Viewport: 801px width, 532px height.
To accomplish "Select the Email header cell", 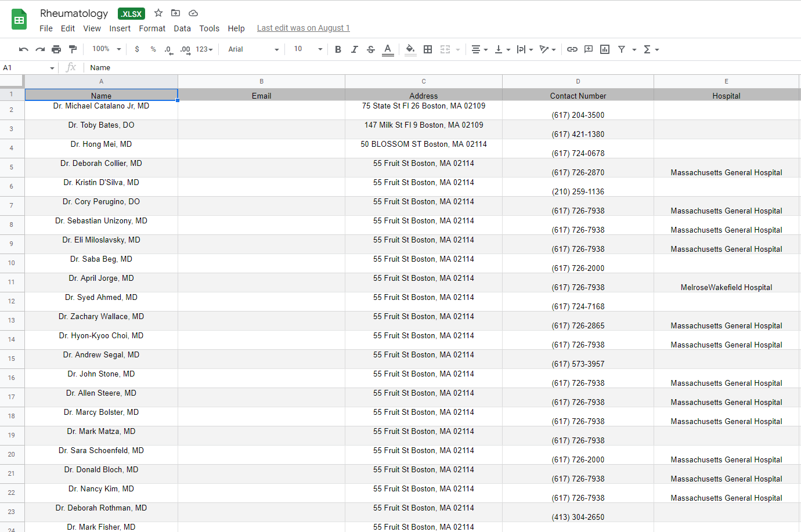I will click(x=261, y=95).
